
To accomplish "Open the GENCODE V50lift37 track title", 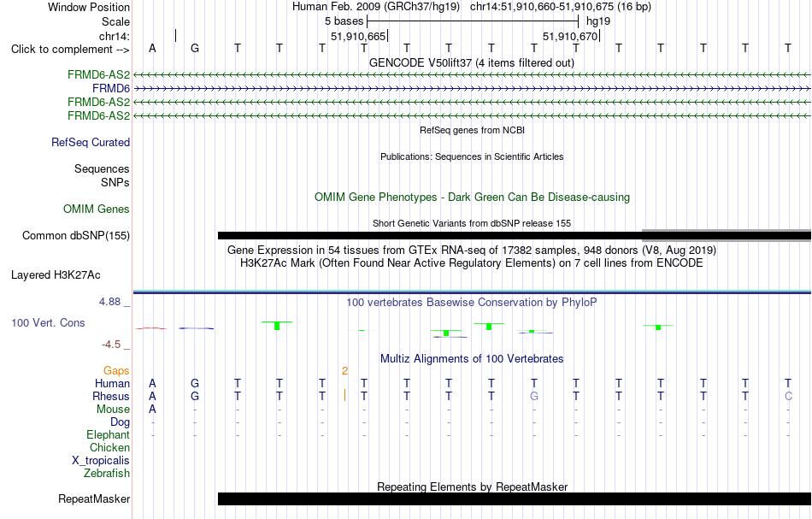I will pos(472,63).
